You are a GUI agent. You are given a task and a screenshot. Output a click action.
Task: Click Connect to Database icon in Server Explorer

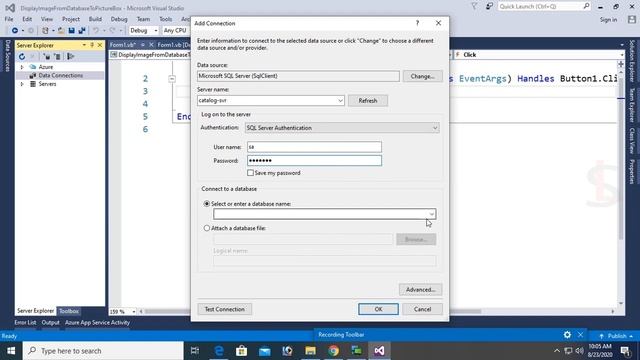pyautogui.click(x=47, y=56)
